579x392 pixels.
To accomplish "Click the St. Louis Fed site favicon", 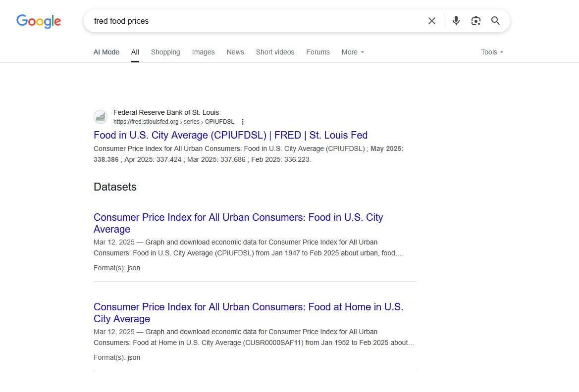I will pos(101,117).
